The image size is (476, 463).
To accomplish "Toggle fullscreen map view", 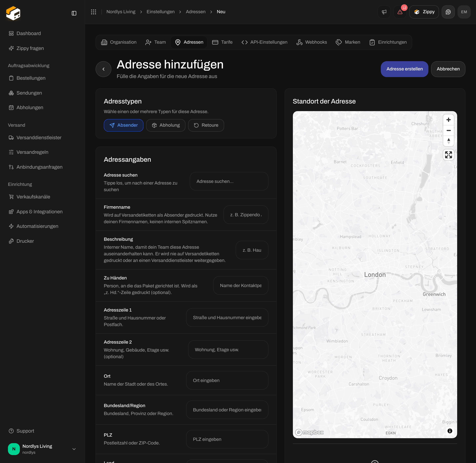I will click(449, 155).
